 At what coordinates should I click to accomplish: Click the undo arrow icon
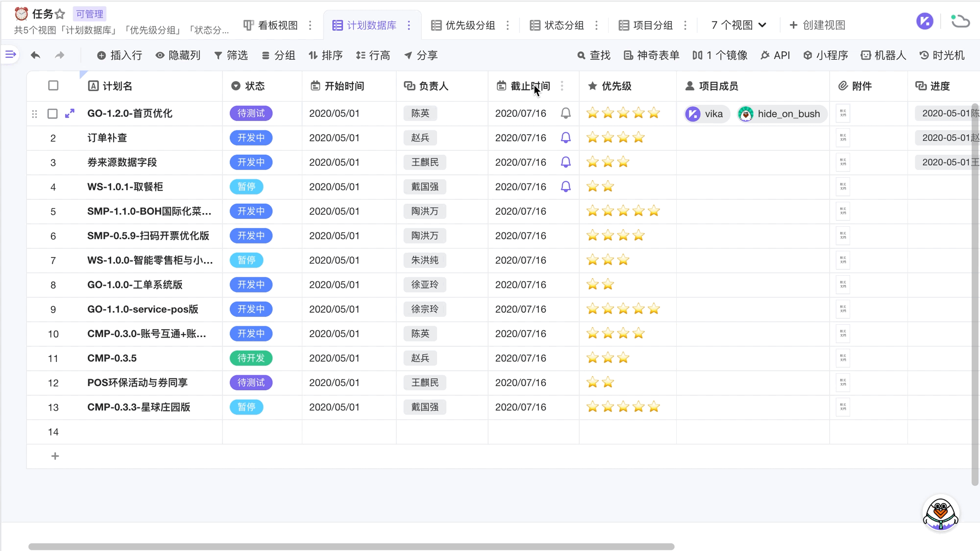click(35, 55)
